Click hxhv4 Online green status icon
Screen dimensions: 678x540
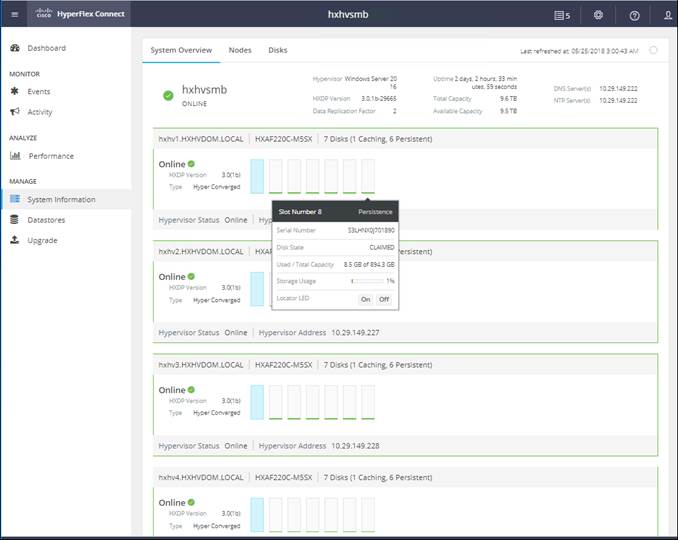(x=191, y=502)
